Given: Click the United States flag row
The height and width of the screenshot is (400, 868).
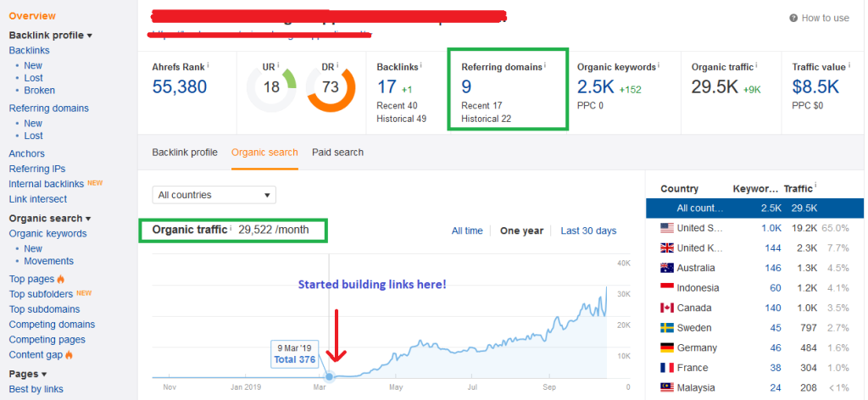Looking at the screenshot, I should (x=754, y=228).
